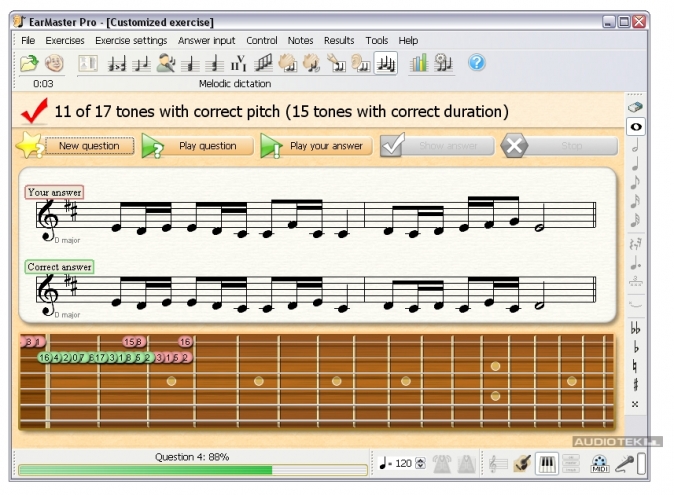Click the blue help question mark icon
This screenshot has height=495, width=674.
(x=477, y=63)
